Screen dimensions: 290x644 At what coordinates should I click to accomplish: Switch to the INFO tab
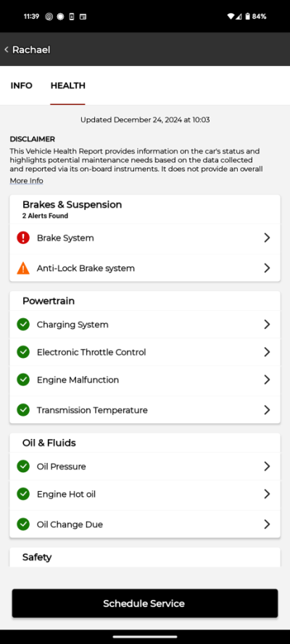[21, 85]
